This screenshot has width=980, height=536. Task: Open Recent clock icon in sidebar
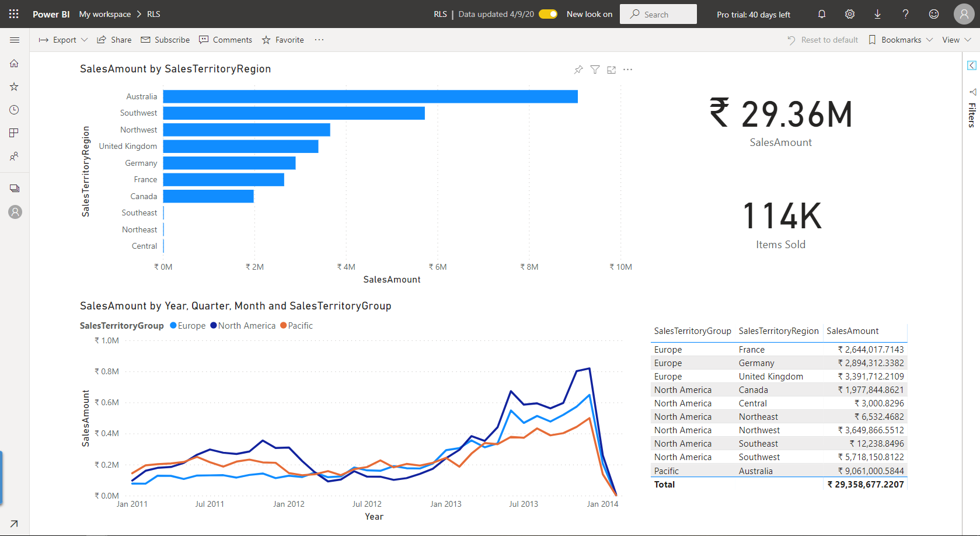(x=15, y=110)
